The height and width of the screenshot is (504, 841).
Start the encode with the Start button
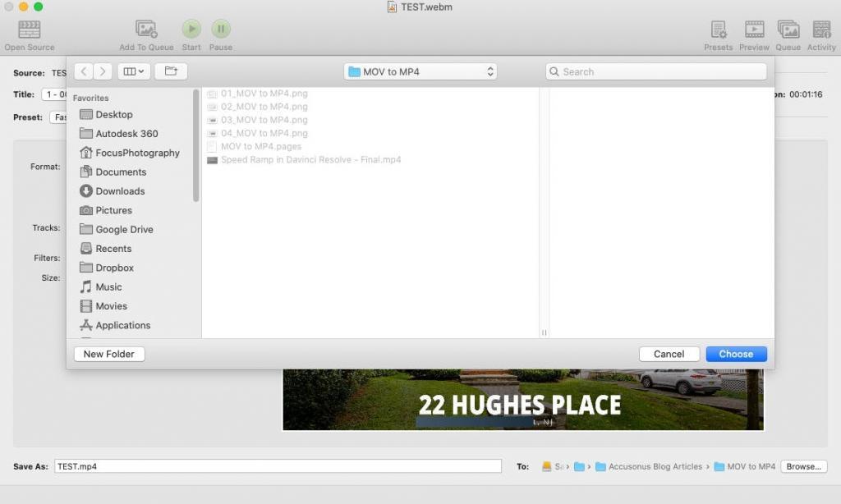pos(191,29)
